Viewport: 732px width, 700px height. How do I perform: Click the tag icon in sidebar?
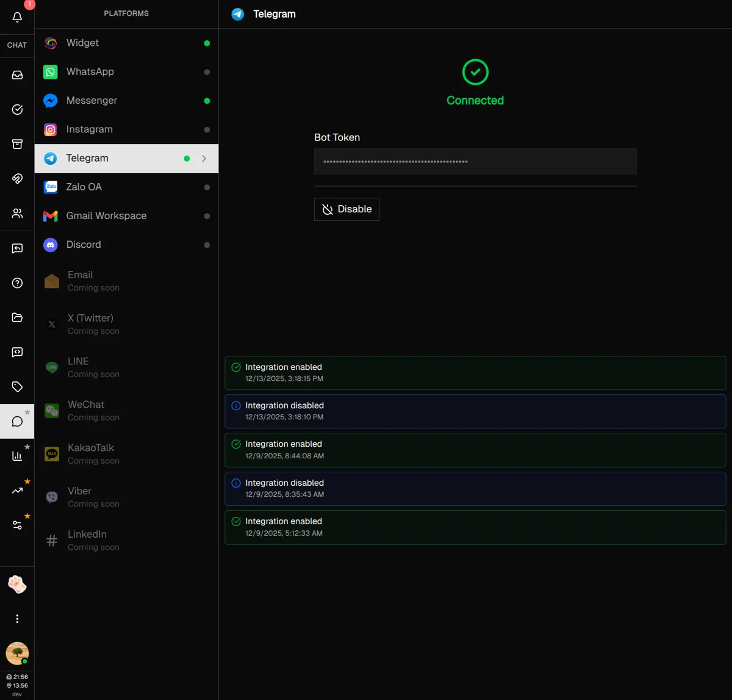[17, 387]
